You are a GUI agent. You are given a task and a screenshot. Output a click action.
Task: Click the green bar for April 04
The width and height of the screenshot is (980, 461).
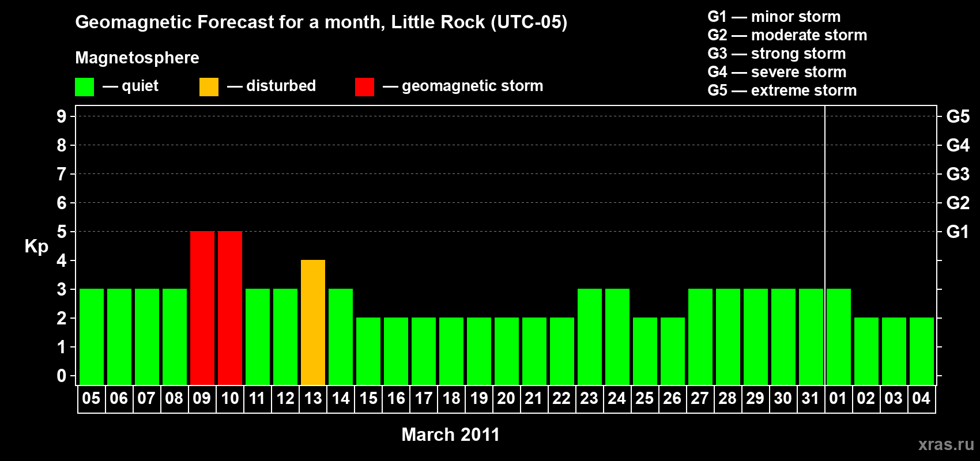tap(922, 351)
